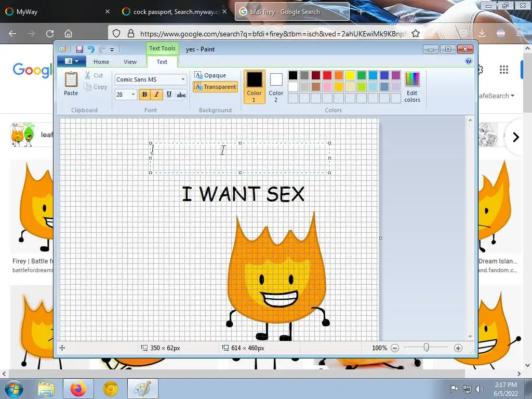Open the Paint file menu button
Screen dimensions: 532x399
[72, 61]
